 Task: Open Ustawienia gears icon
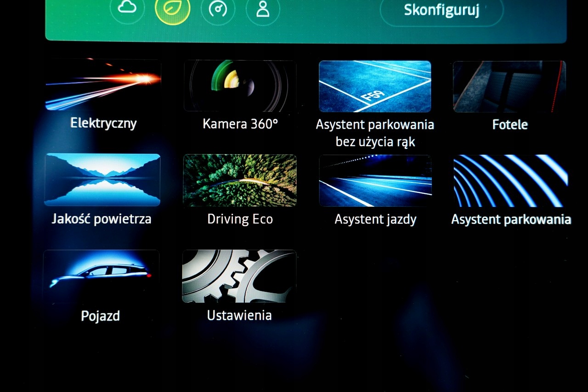pos(239,276)
